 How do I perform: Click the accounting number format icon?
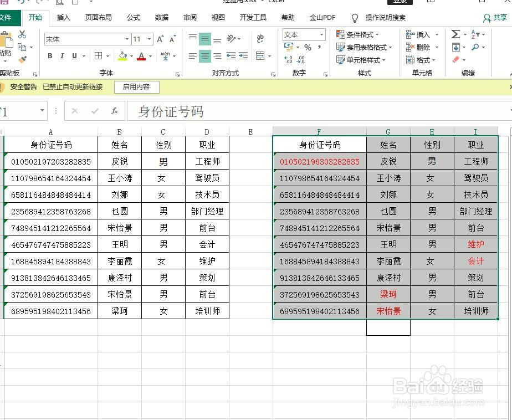click(x=289, y=47)
